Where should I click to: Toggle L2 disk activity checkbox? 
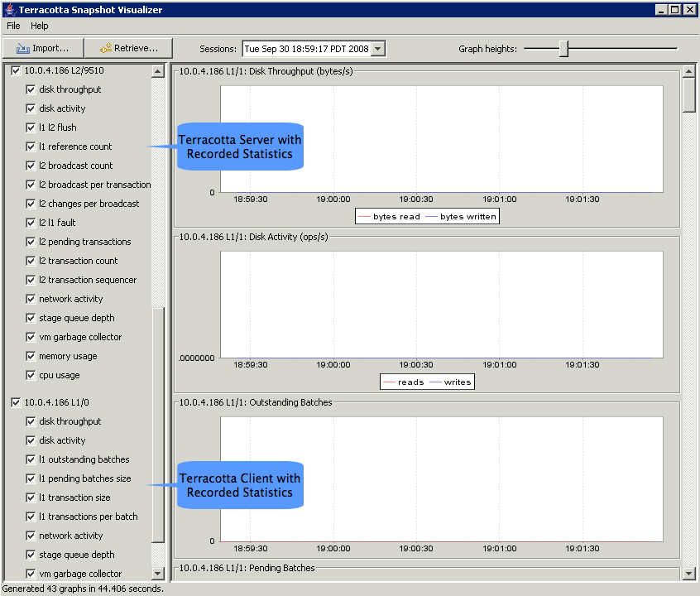(x=31, y=108)
